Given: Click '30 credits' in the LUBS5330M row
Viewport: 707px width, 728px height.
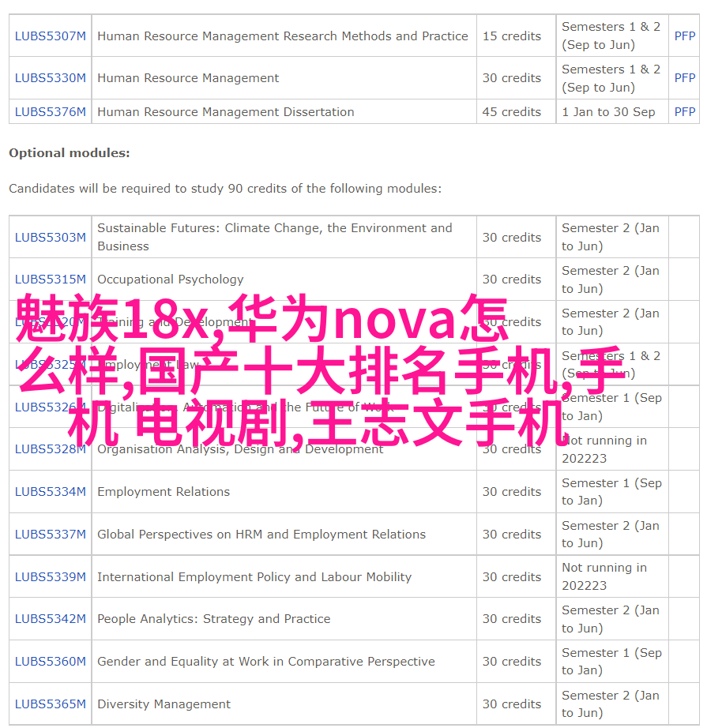Looking at the screenshot, I should point(511,77).
